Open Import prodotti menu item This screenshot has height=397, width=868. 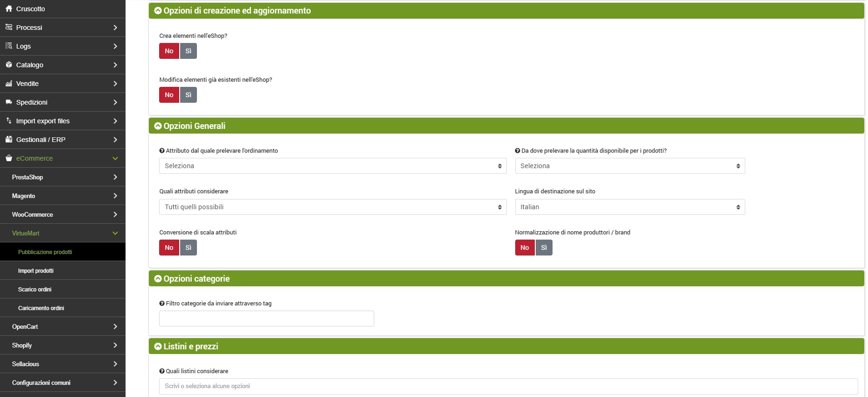click(36, 271)
